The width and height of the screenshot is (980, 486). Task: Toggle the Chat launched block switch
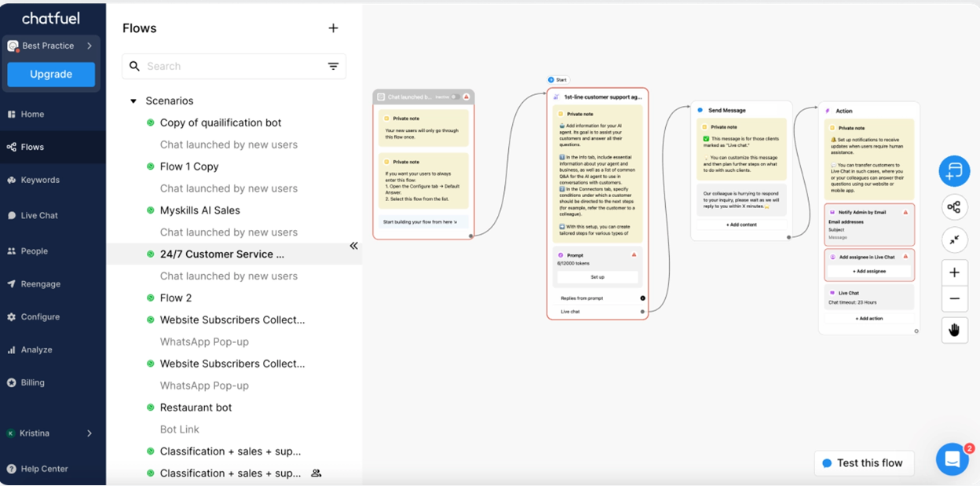tap(455, 97)
